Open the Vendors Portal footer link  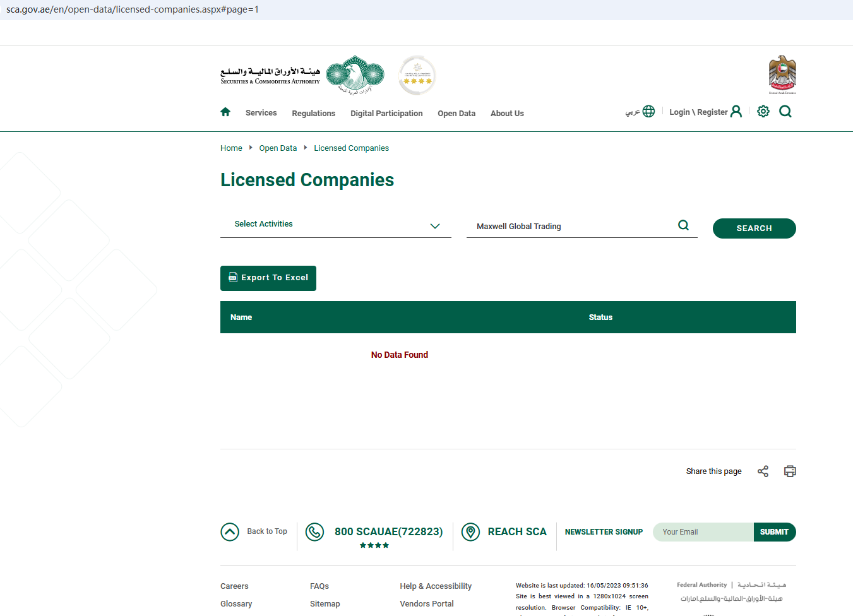427,604
